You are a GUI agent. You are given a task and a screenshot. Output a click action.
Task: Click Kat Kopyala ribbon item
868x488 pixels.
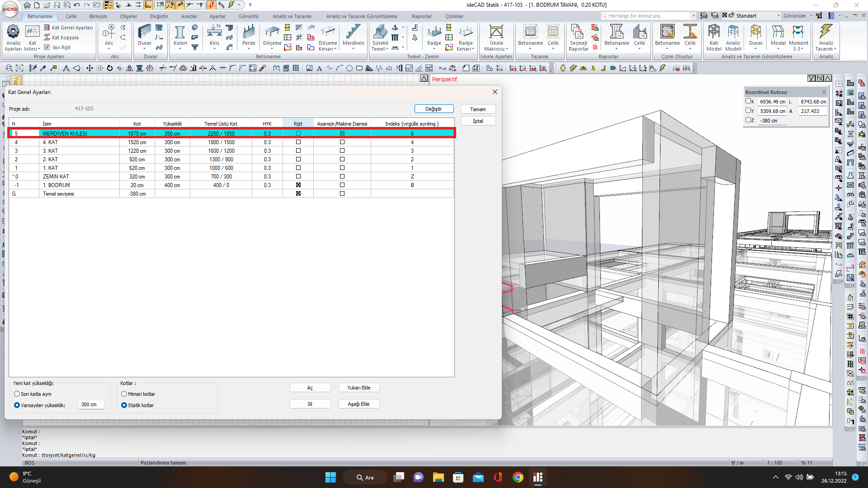pos(61,38)
